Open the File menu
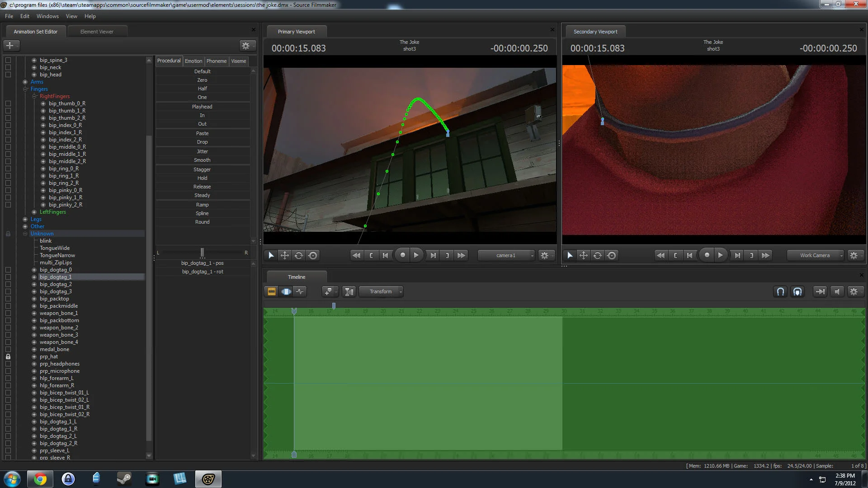The height and width of the screenshot is (488, 868). pos(9,16)
